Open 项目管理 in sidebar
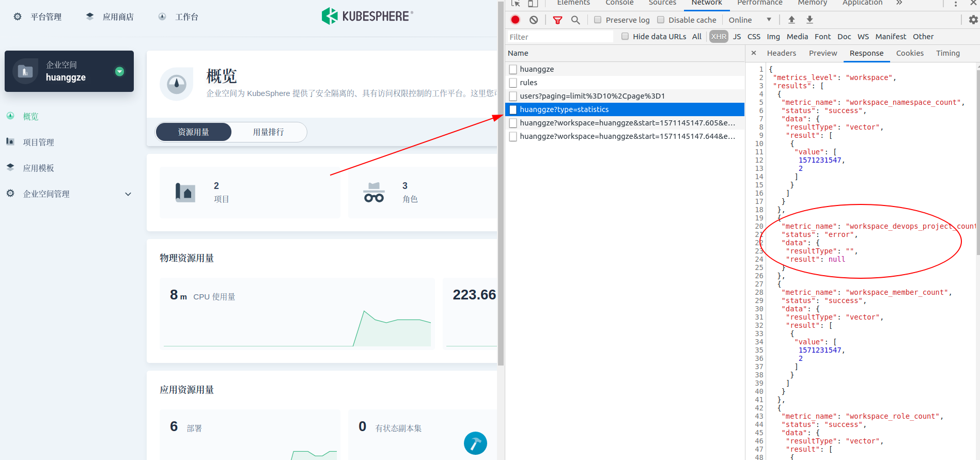 39,142
